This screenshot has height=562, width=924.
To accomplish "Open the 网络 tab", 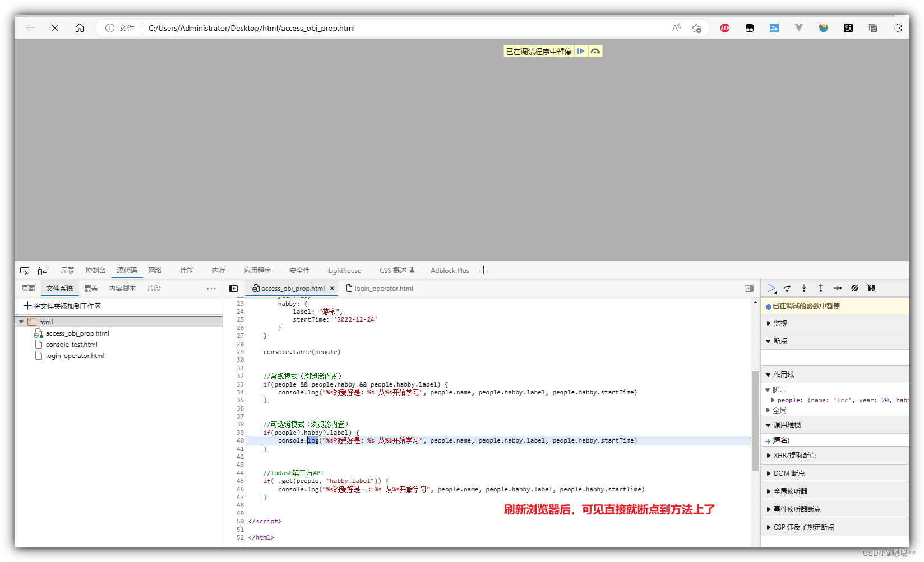I will point(155,271).
